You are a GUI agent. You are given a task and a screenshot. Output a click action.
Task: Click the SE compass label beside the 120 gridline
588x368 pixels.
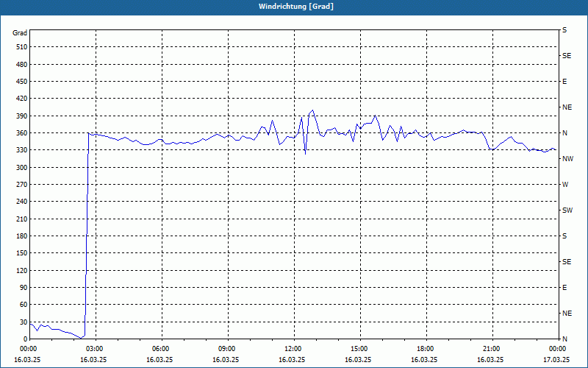point(567,262)
